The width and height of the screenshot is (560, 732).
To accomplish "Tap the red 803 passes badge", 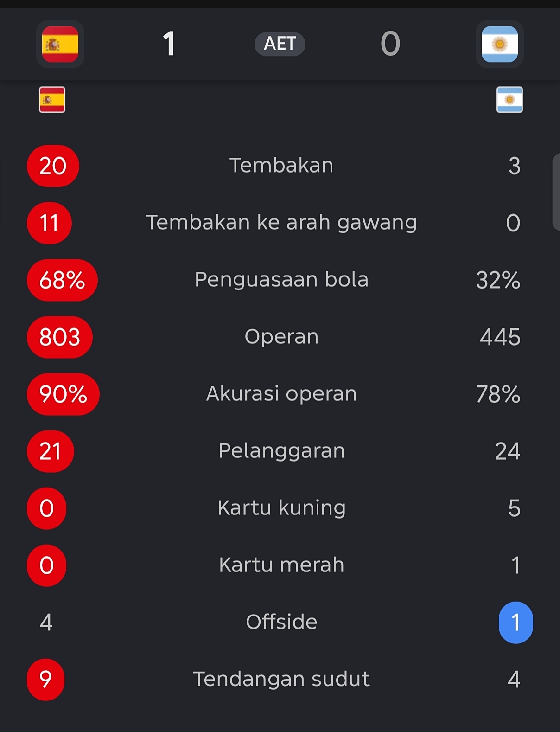I will (x=59, y=337).
